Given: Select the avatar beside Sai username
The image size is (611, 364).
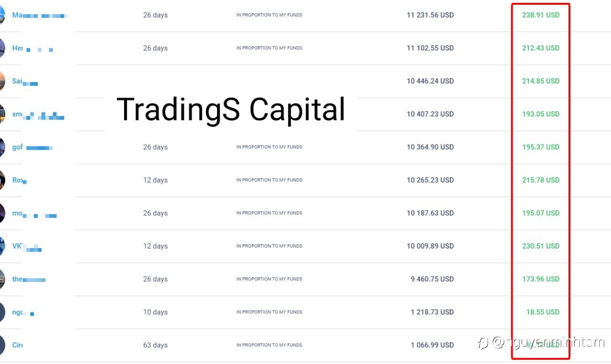Looking at the screenshot, I should click(2, 81).
